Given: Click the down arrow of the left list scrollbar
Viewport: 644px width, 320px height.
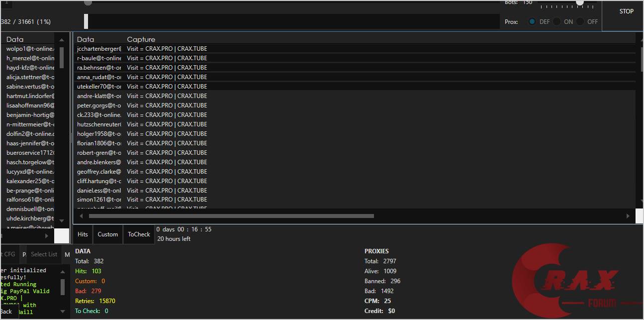Looking at the screenshot, I should [62, 220].
